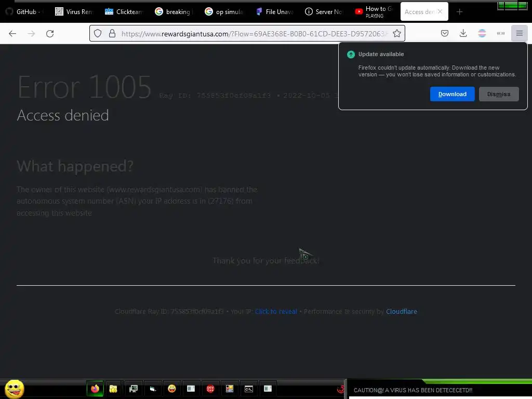Viewport: 532px width, 399px height.
Task: Click the 'Error 1005' heading
Action: 84,87
